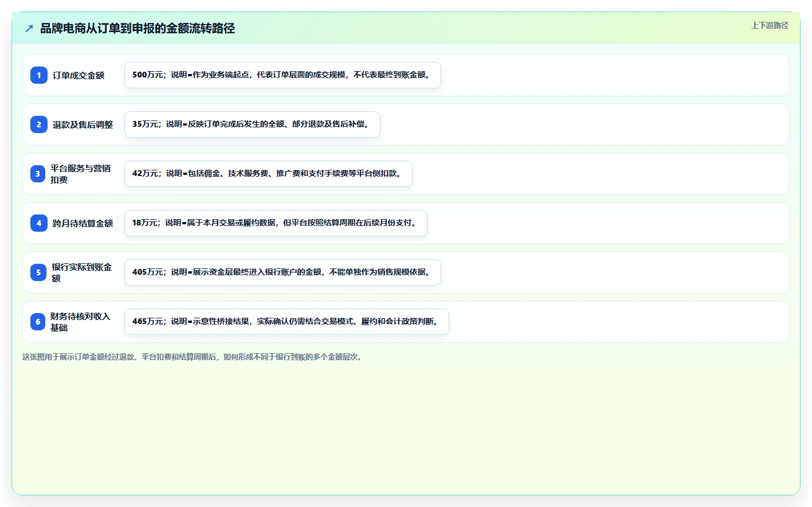
Task: Click step badge number 6
Action: click(x=38, y=322)
